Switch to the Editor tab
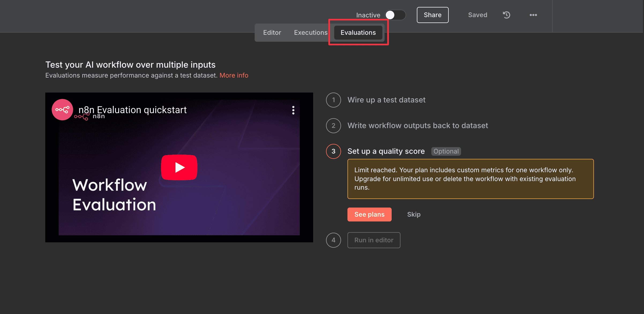Viewport: 644px width, 314px height. 272,33
